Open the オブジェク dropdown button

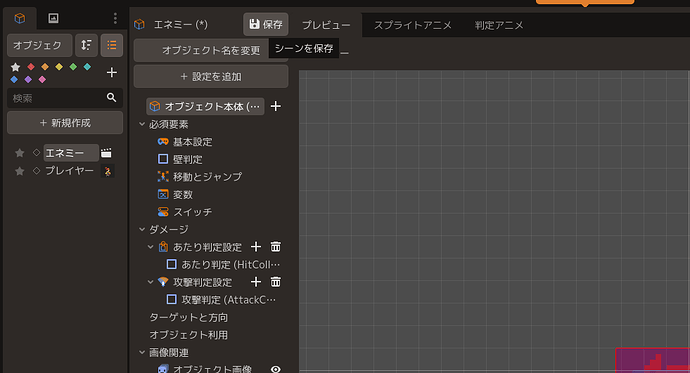(x=40, y=45)
